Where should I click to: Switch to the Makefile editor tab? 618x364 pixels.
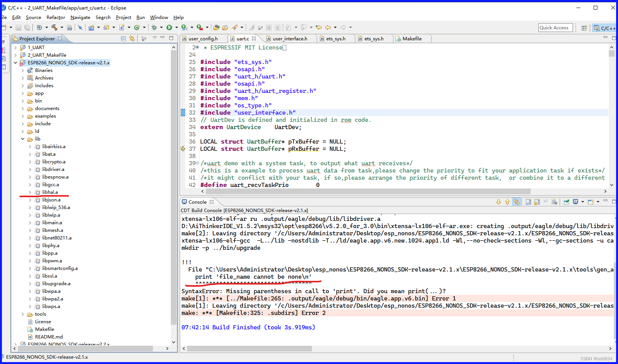pos(412,38)
